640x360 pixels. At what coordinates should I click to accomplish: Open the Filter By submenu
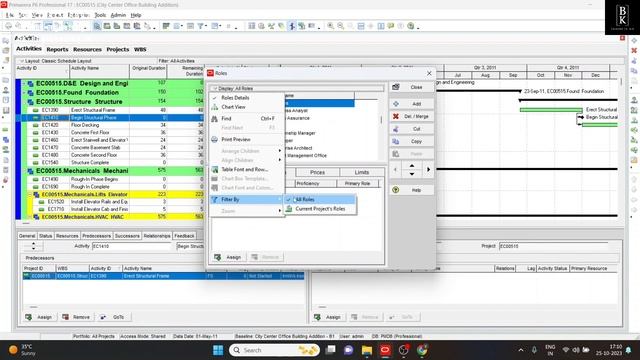pyautogui.click(x=247, y=200)
